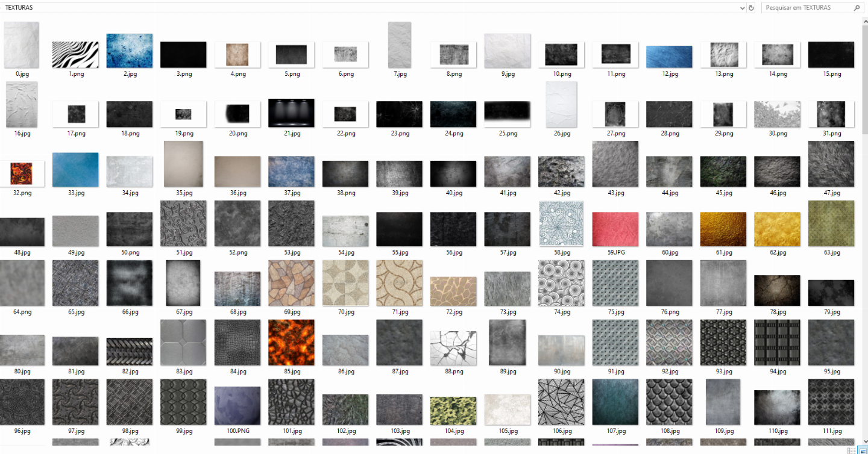
Task: Click the file name 94.jpg
Action: [778, 372]
